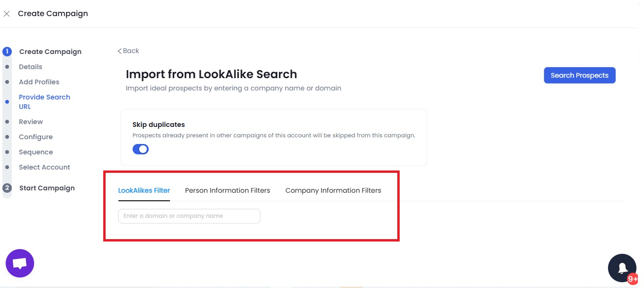Select the Configure step in the sidebar
Viewport: 644px width, 295px height.
(36, 136)
